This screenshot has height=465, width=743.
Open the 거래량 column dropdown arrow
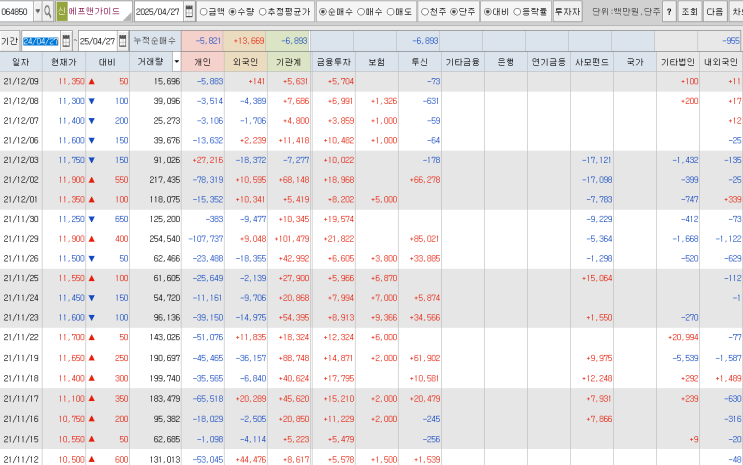(x=176, y=62)
